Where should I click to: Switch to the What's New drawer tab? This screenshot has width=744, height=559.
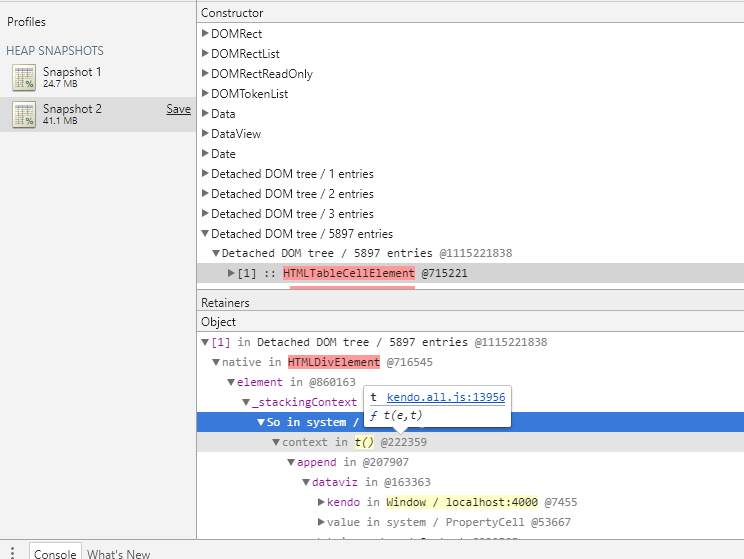(x=119, y=554)
